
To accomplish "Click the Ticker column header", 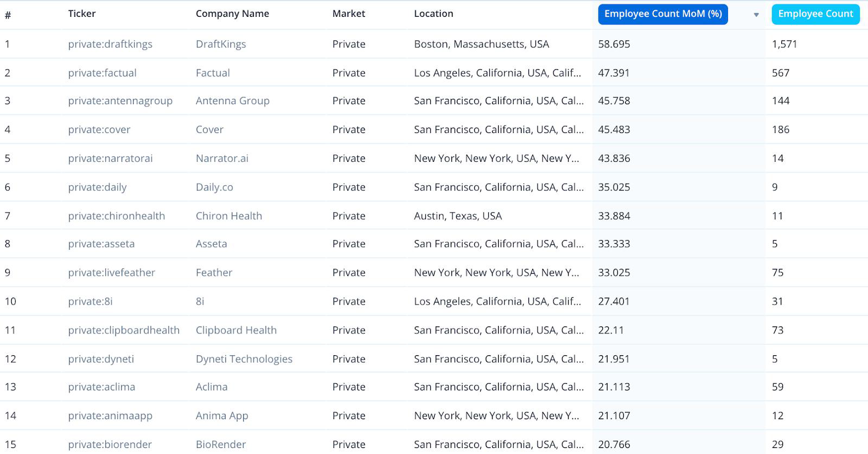I will pyautogui.click(x=82, y=14).
